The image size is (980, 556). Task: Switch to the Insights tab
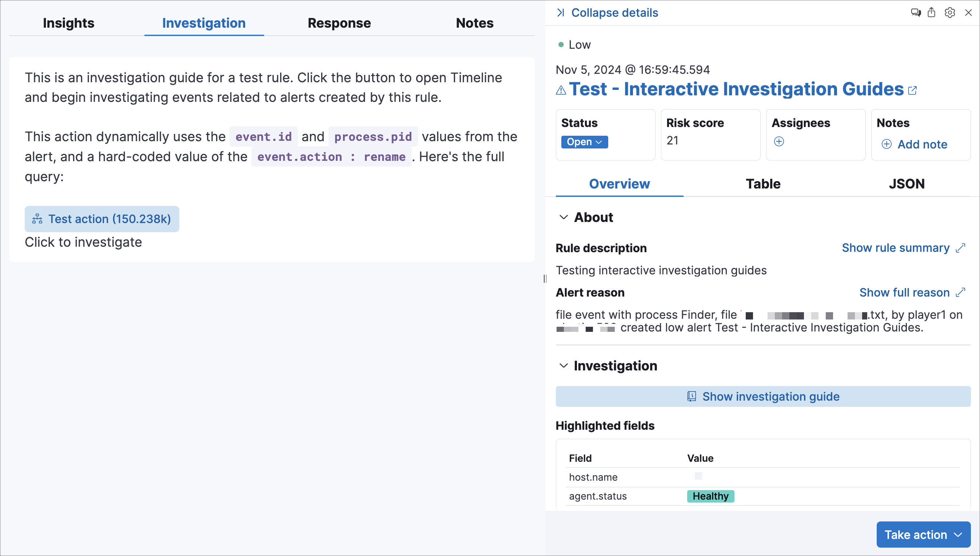pyautogui.click(x=68, y=23)
